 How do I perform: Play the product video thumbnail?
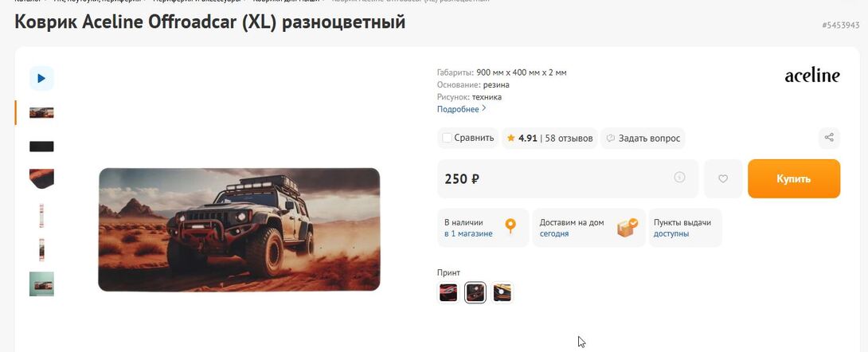coord(41,79)
